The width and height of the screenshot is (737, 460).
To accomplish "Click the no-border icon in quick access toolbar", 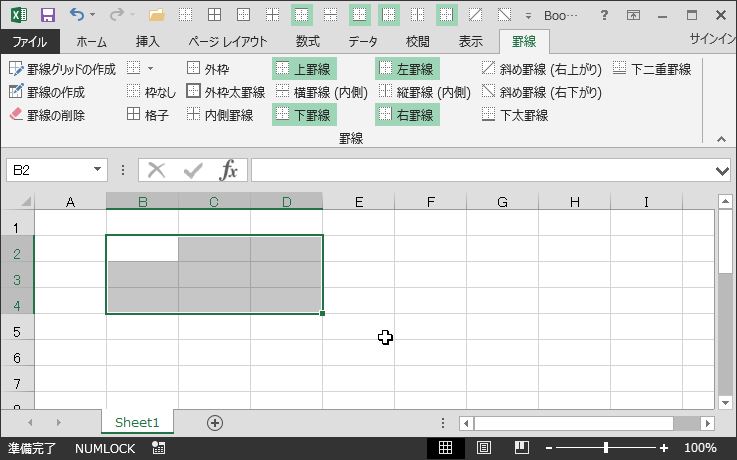I will (x=185, y=15).
